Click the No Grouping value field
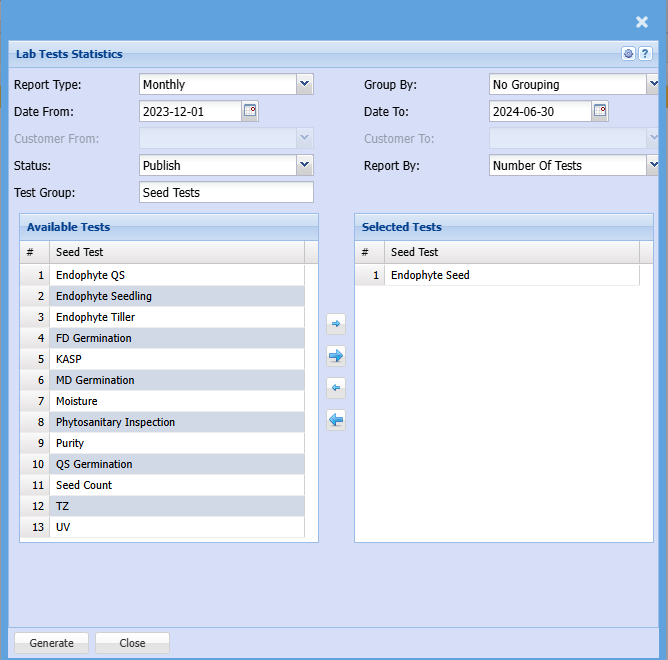Image resolution: width=668 pixels, height=660 pixels. point(568,84)
